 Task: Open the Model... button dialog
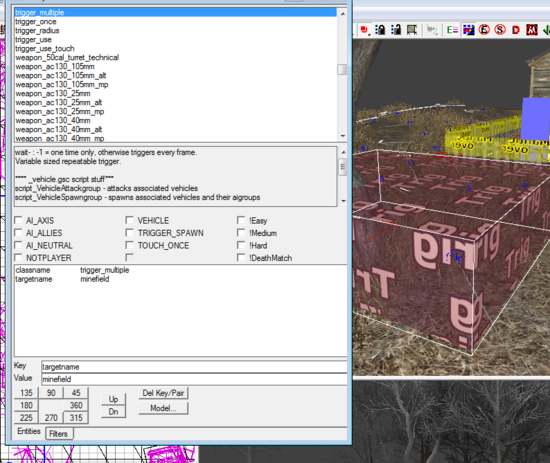[x=163, y=408]
